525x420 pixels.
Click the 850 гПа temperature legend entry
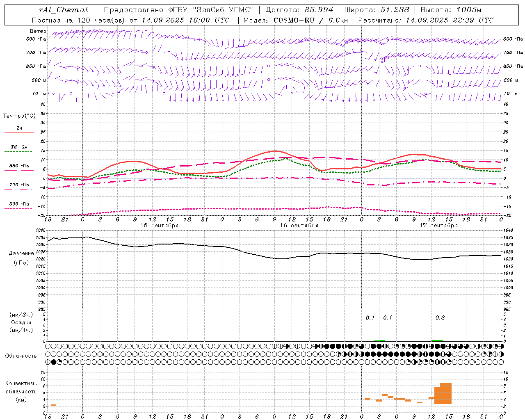pos(19,168)
